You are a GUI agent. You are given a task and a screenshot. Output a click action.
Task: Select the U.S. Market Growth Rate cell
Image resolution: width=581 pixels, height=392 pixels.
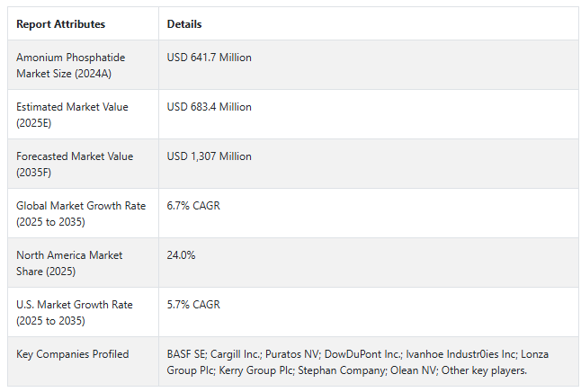pyautogui.click(x=74, y=312)
